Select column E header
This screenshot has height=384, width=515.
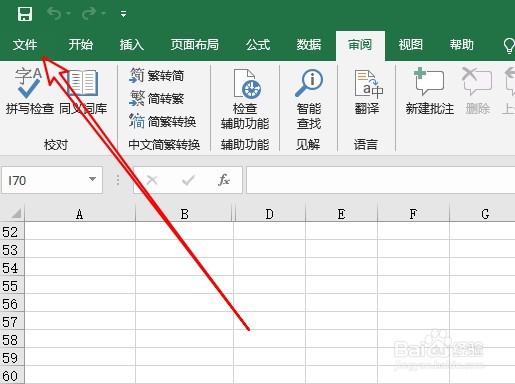[x=341, y=213]
